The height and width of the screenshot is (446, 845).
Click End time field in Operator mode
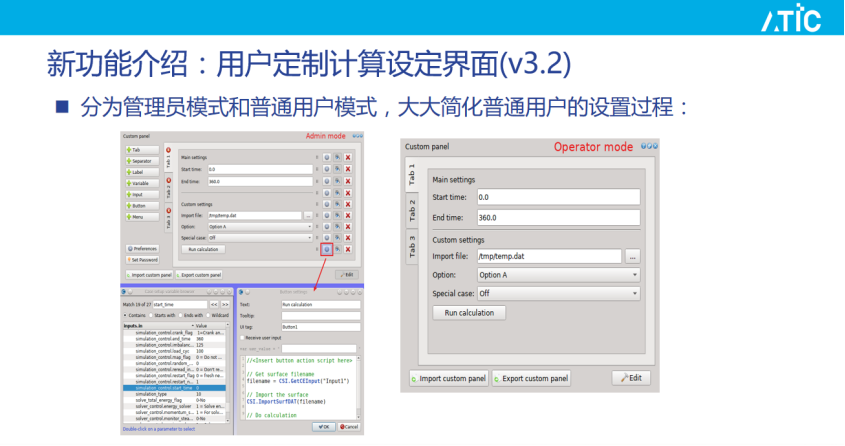559,218
